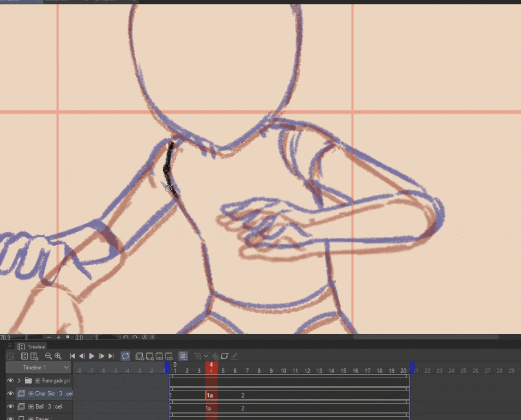Rotate the canvas left
Screen dimensions: 521x420
[x=125, y=337]
